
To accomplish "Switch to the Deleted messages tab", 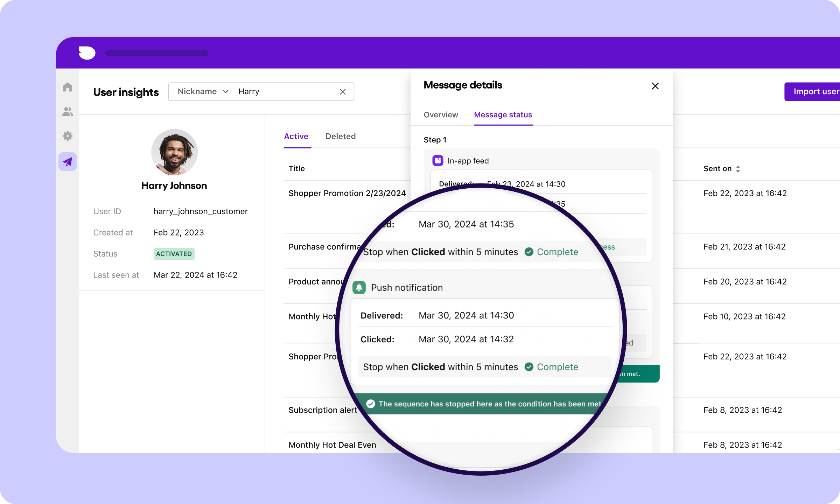I will click(x=340, y=136).
